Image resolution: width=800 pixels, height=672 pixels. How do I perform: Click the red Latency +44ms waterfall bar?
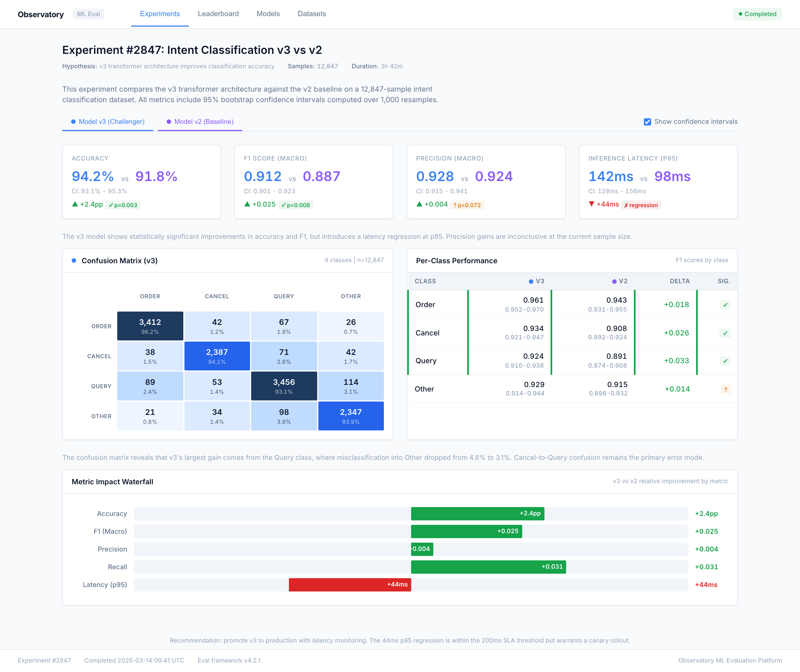(x=349, y=585)
